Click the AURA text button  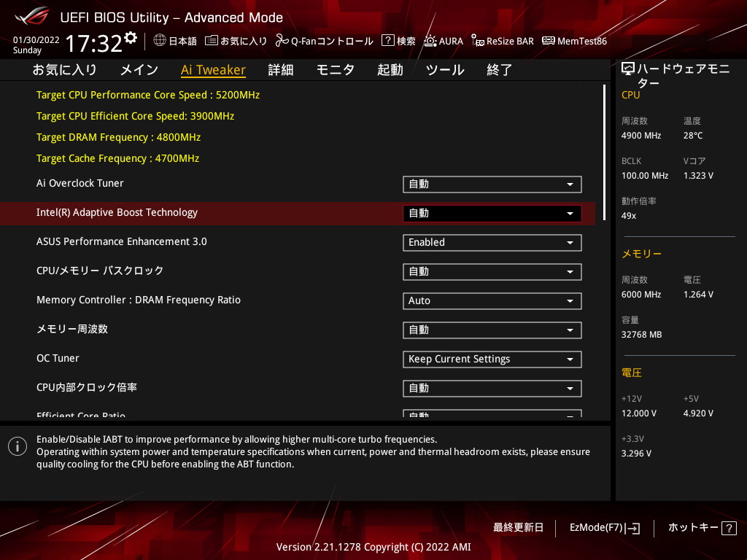[x=451, y=41]
